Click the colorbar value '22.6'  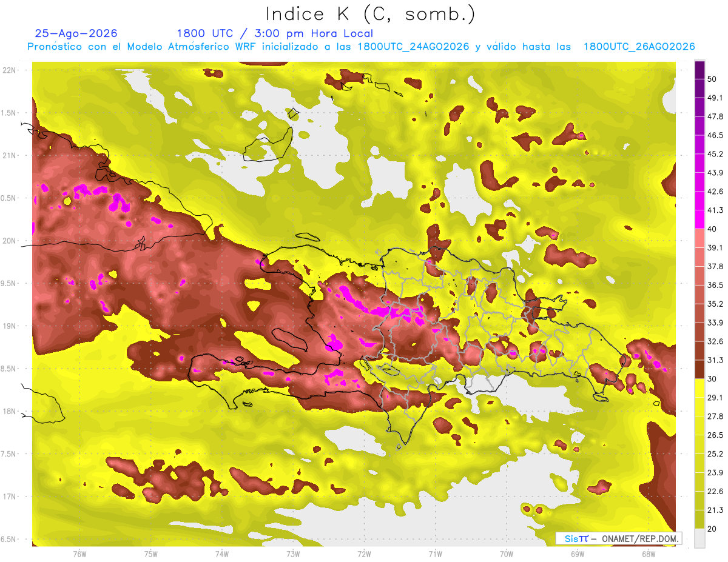pos(715,491)
